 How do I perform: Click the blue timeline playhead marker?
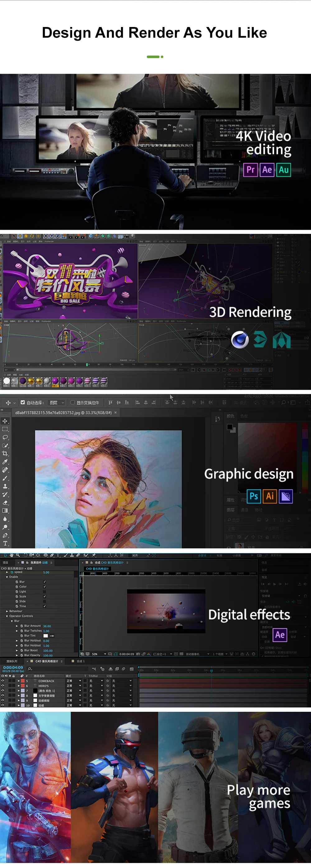click(x=211, y=670)
